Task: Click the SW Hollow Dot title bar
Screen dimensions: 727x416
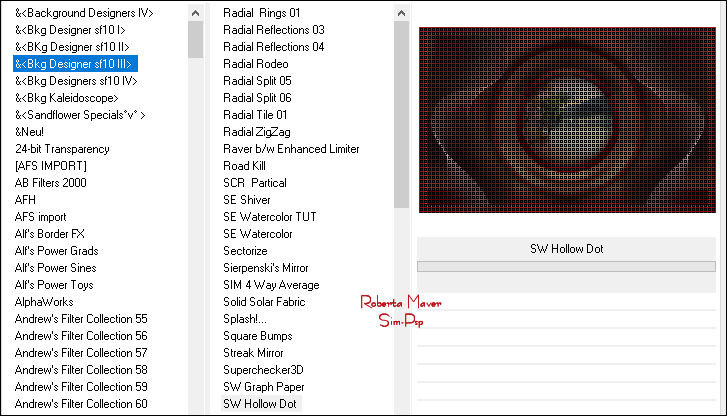Action: point(565,249)
